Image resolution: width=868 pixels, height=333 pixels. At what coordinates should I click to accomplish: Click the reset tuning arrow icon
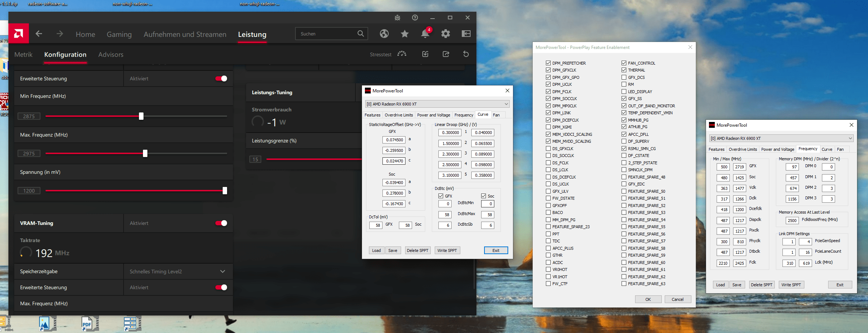pyautogui.click(x=466, y=54)
